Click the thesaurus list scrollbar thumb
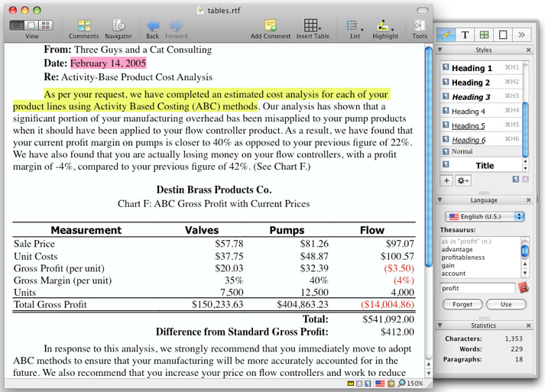545x392 pixels. pos(525,251)
